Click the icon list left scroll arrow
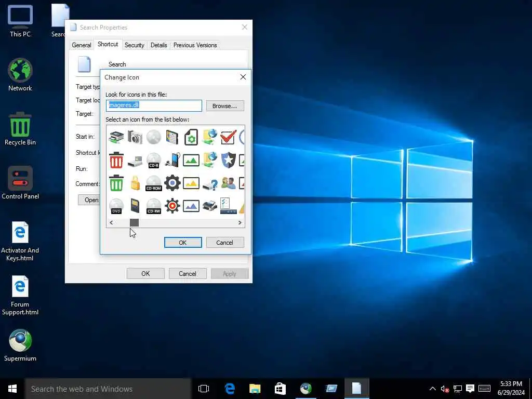Viewport: 532px width, 399px height. (x=111, y=222)
